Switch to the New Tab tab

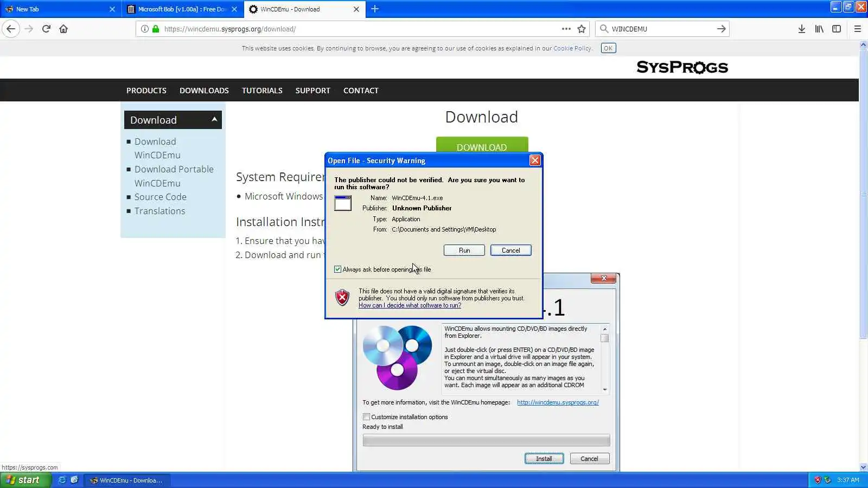pyautogui.click(x=60, y=9)
